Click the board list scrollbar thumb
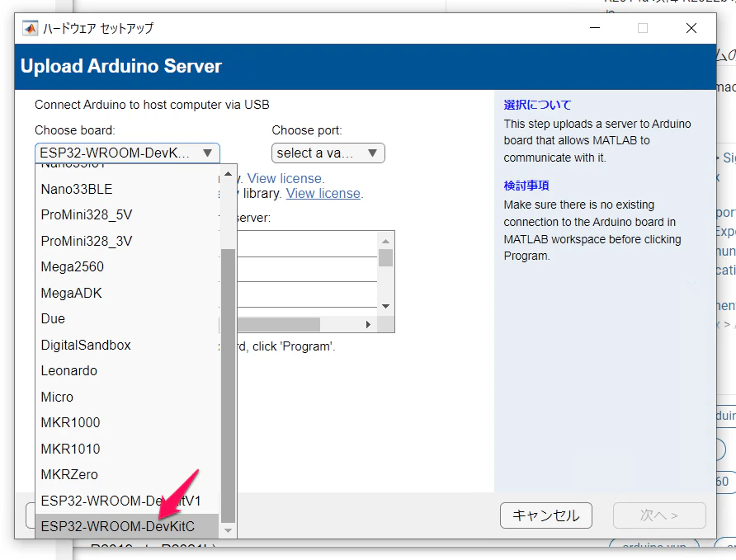 228,385
